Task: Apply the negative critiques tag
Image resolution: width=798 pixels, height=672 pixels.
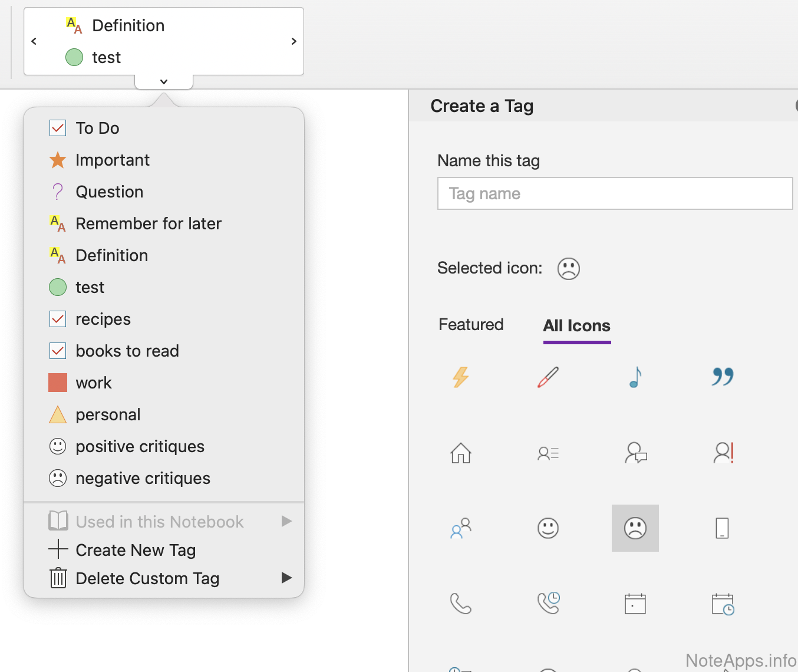Action: pyautogui.click(x=143, y=479)
